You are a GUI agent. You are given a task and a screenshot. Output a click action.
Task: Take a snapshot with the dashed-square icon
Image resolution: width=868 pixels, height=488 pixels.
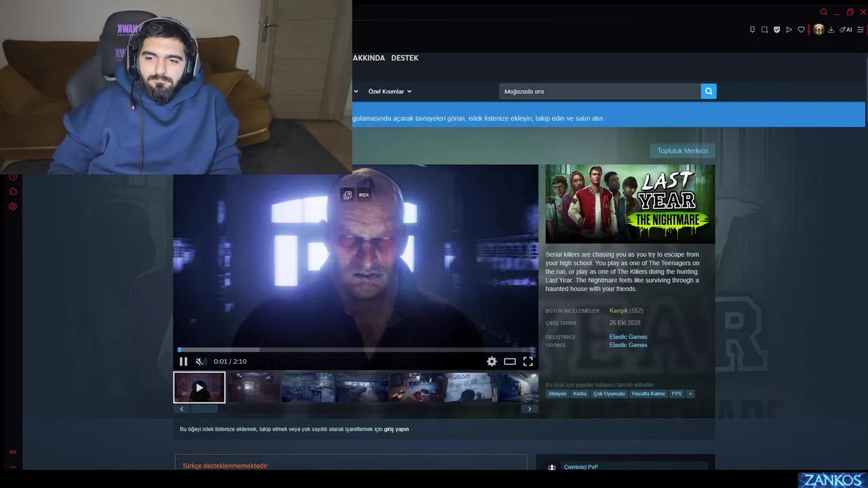(764, 30)
